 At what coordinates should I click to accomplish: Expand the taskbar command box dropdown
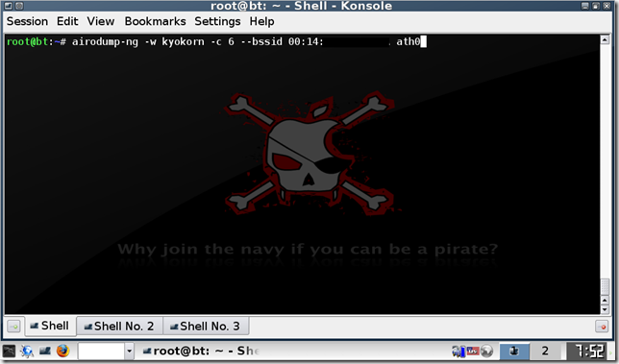pos(129,351)
